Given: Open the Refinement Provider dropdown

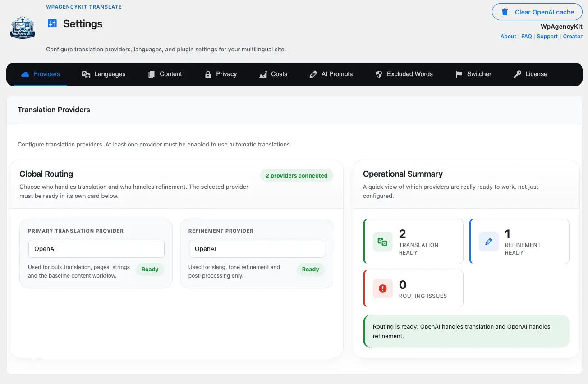Looking at the screenshot, I should (x=257, y=249).
